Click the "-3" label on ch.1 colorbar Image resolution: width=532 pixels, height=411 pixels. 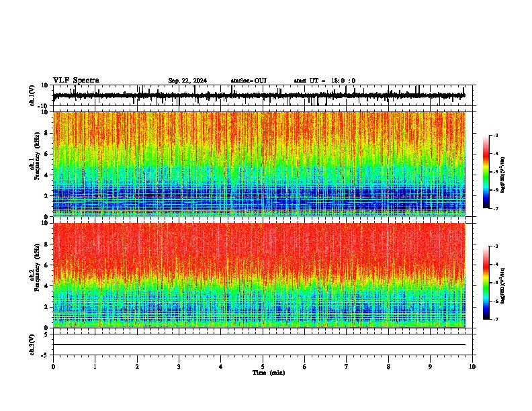[x=496, y=135]
